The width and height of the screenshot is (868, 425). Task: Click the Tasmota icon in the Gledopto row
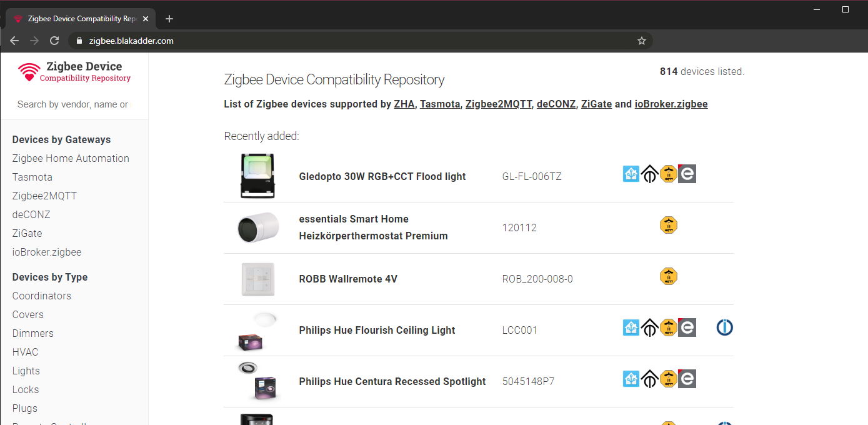pos(650,174)
